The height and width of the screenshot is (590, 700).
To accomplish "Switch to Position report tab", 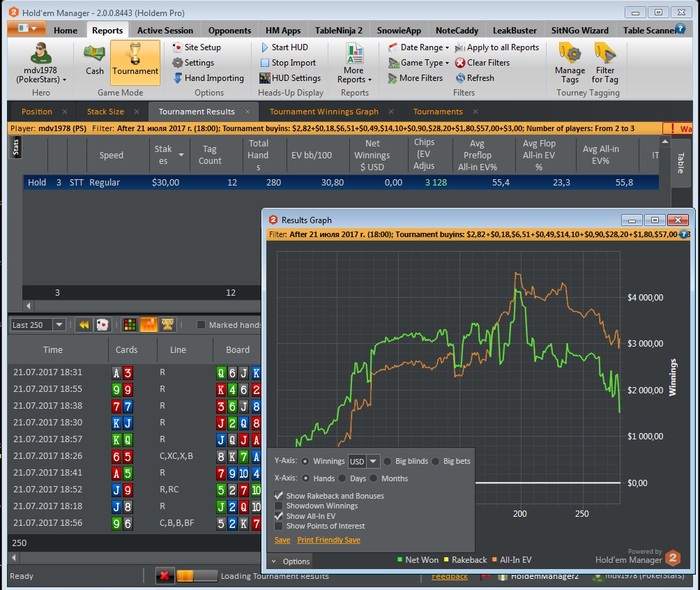I will tap(37, 112).
